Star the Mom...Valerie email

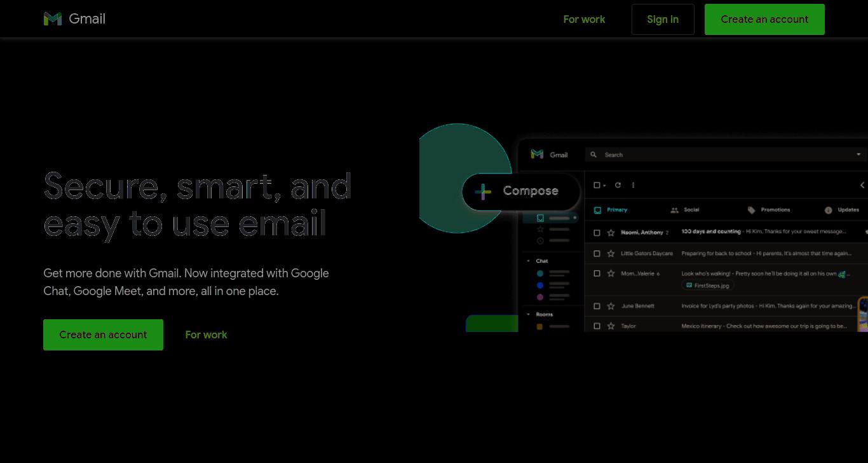coord(611,273)
